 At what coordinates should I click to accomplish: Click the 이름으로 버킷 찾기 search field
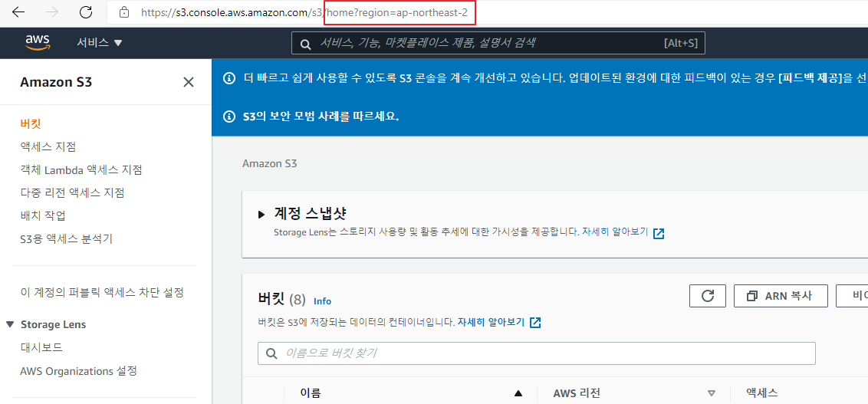click(x=537, y=353)
